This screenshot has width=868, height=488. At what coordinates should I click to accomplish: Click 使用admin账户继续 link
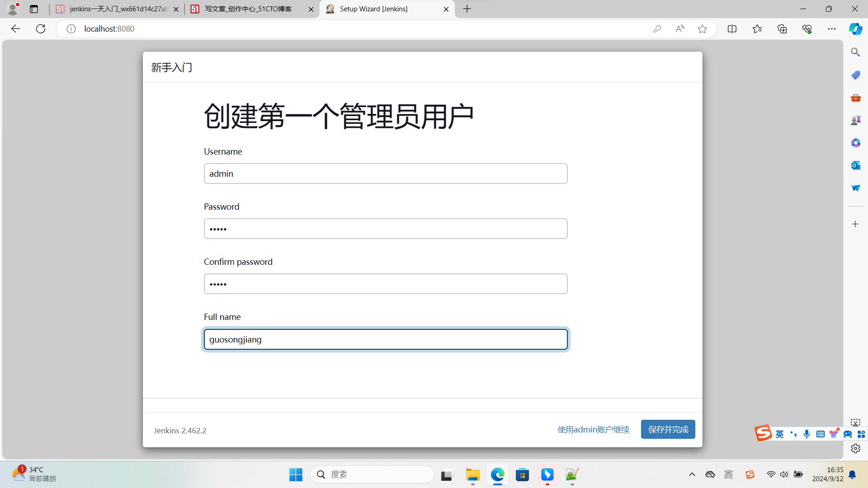[x=593, y=429]
